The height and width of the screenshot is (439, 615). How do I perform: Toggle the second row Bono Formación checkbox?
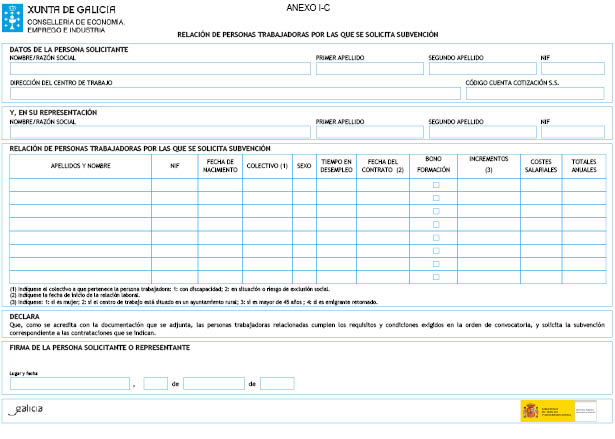coord(435,198)
